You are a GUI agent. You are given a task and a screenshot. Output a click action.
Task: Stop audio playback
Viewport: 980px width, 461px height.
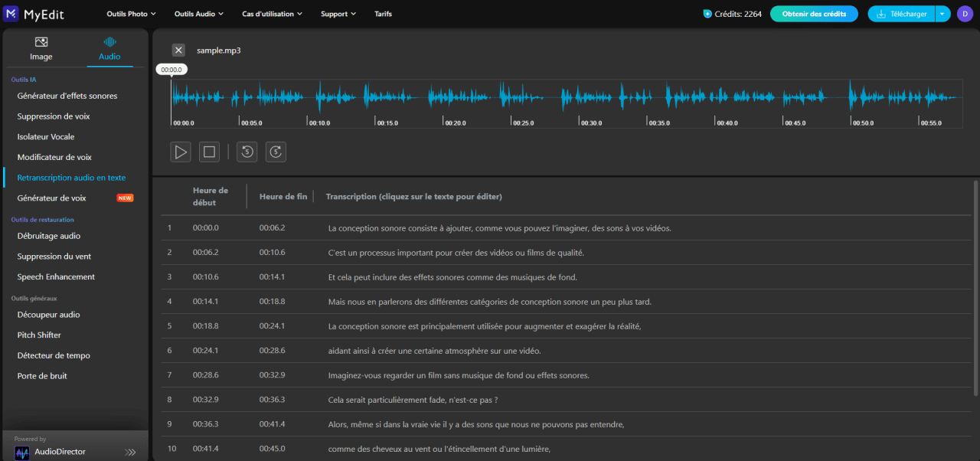pos(209,152)
